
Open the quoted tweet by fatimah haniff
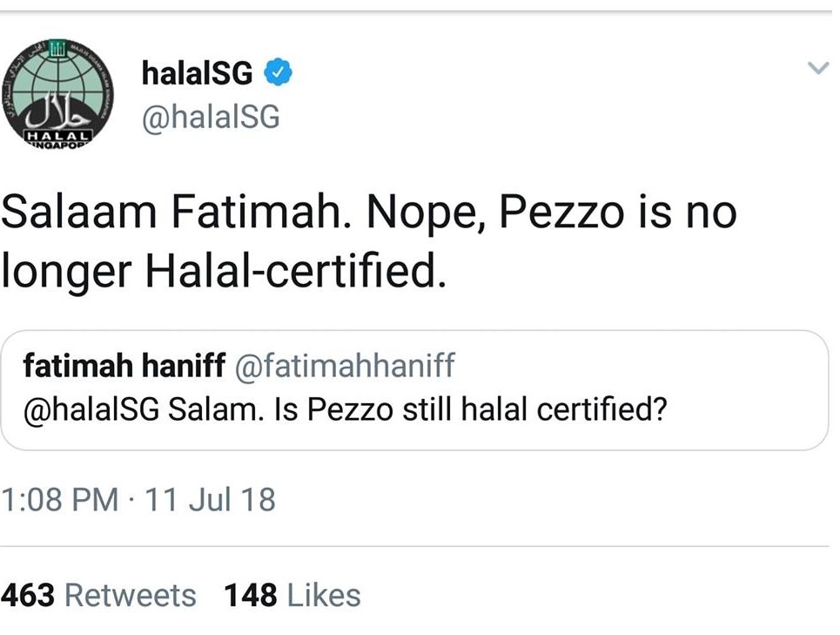414,390
